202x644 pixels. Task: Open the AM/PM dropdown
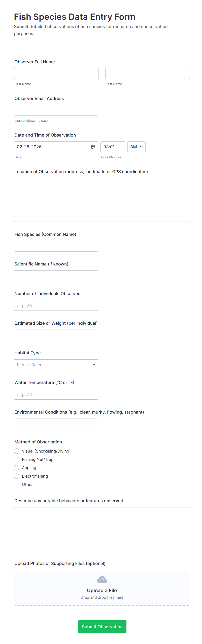(136, 147)
